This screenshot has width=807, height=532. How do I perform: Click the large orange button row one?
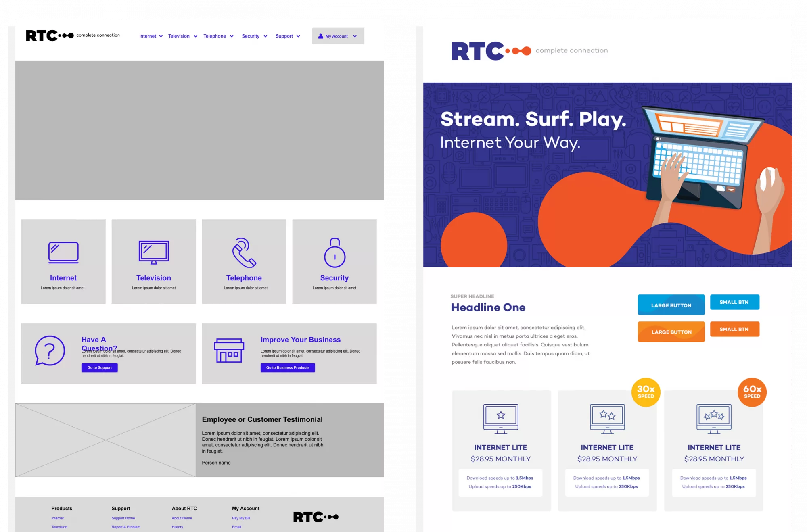[671, 331]
